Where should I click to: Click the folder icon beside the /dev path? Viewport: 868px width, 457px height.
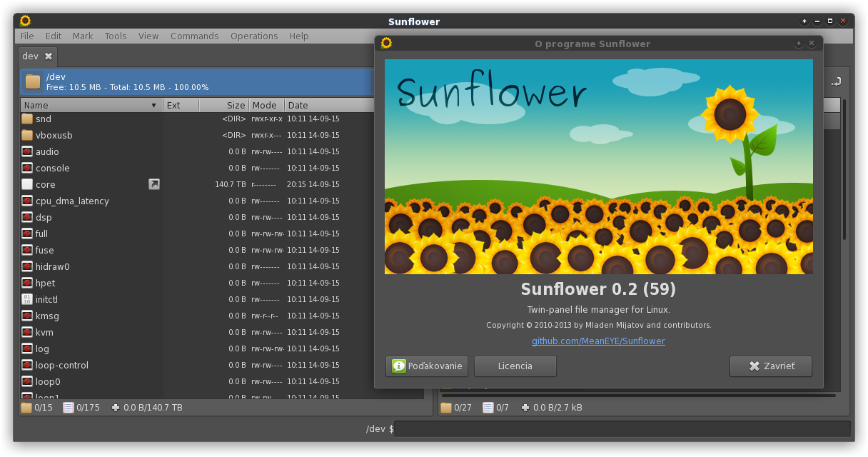click(33, 81)
